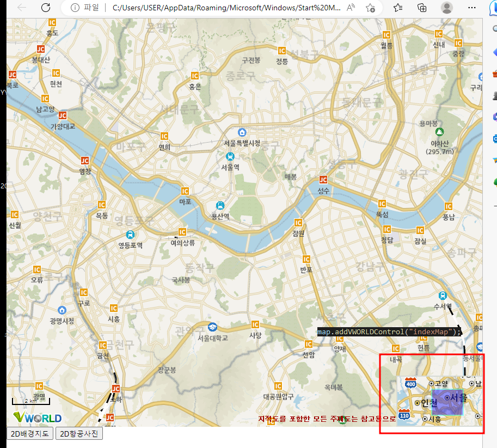Click the 청담 IC marker

pyautogui.click(x=386, y=229)
